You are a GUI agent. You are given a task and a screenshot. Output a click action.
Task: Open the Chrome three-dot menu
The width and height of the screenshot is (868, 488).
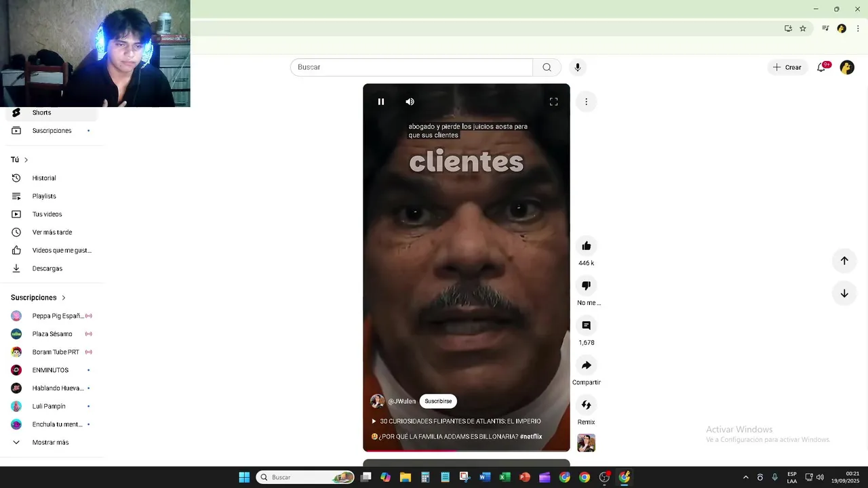858,28
